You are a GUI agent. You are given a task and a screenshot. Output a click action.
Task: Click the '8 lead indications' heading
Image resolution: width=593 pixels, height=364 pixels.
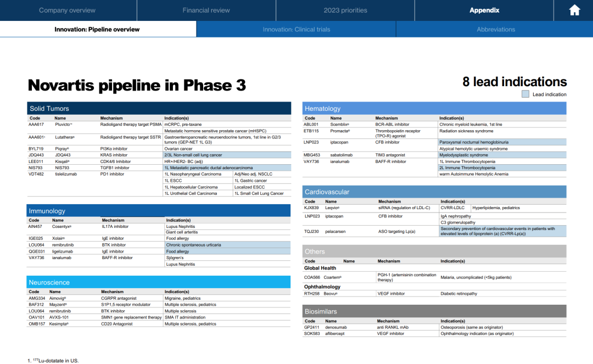(514, 82)
